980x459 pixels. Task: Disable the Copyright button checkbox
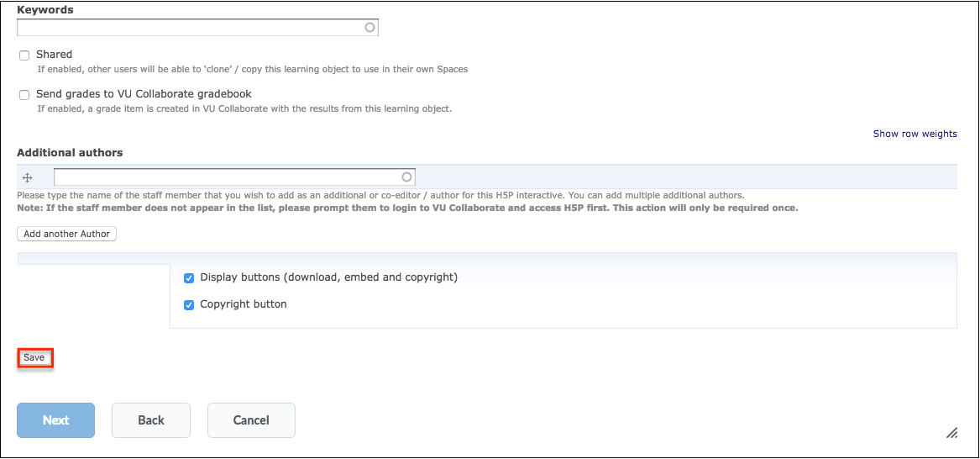click(189, 305)
